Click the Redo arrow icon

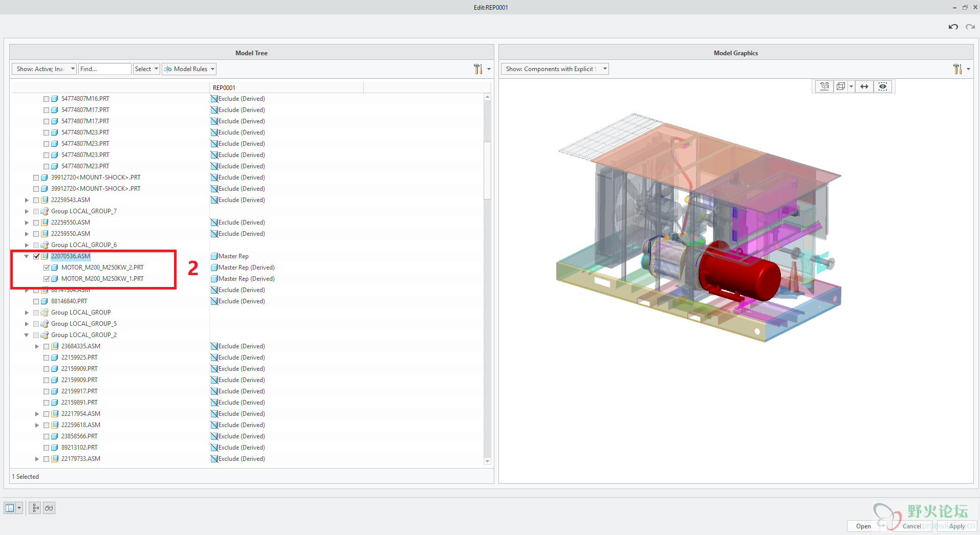click(970, 27)
